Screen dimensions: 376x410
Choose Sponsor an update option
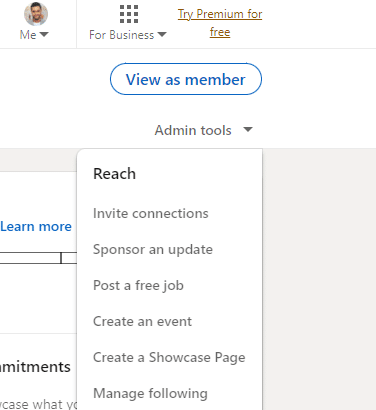[153, 249]
